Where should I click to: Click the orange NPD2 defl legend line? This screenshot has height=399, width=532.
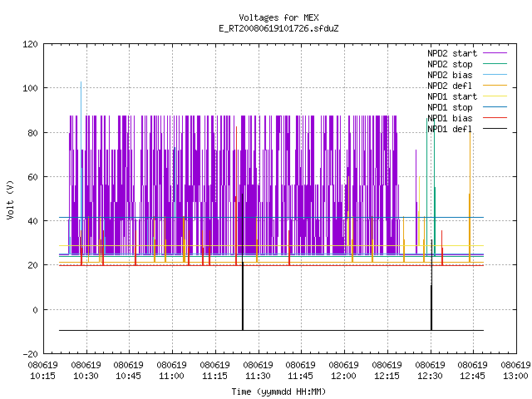(x=495, y=85)
